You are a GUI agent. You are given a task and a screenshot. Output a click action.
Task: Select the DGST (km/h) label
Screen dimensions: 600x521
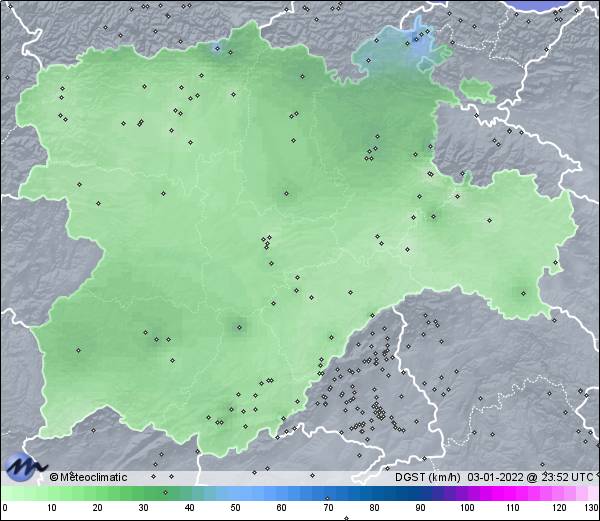(427, 477)
